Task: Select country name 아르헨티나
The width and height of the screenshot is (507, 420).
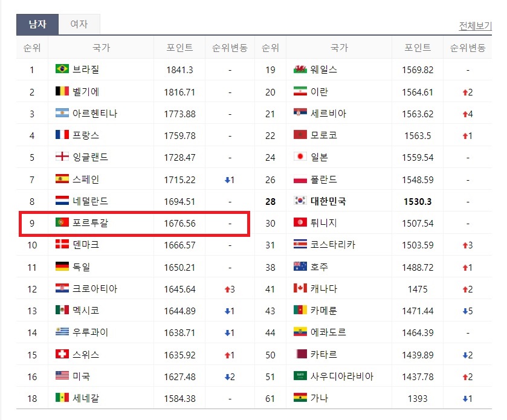Action: 95,114
